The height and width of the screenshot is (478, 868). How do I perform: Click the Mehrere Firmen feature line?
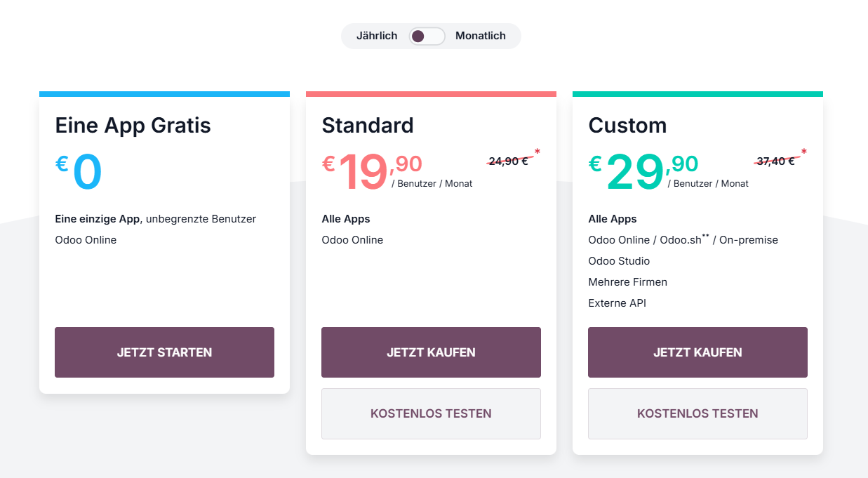click(627, 282)
